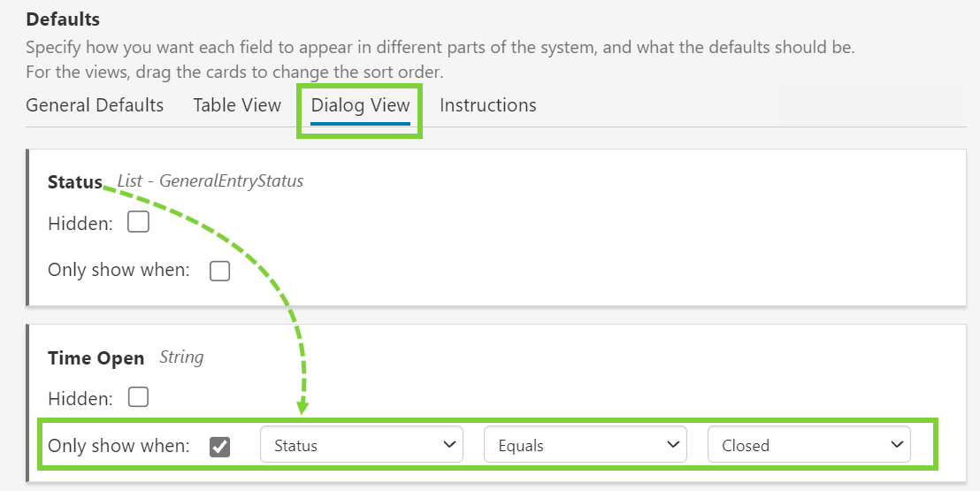Expand the Equals operator dropdown
The width and height of the screenshot is (980, 491).
585,445
